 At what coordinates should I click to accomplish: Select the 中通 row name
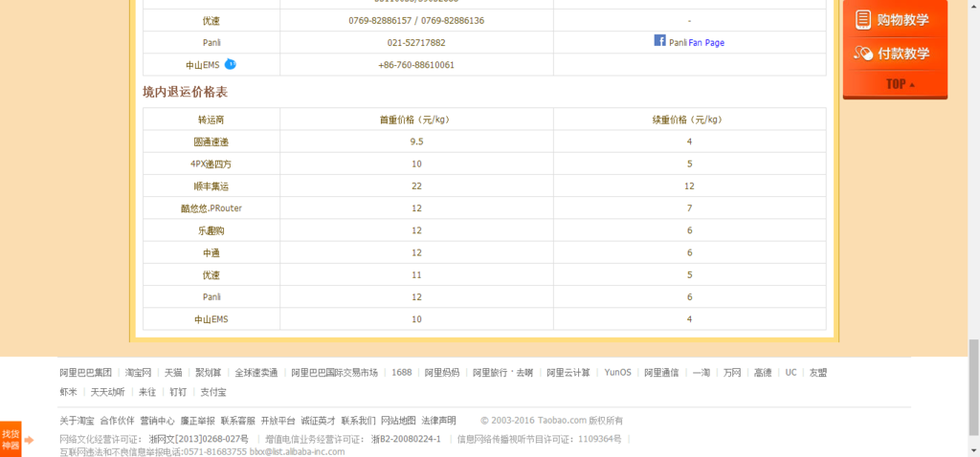click(x=212, y=252)
